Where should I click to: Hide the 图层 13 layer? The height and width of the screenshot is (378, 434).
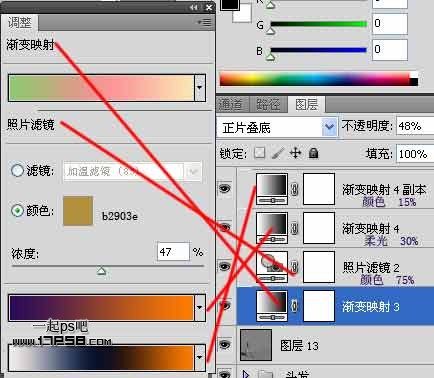click(x=225, y=344)
